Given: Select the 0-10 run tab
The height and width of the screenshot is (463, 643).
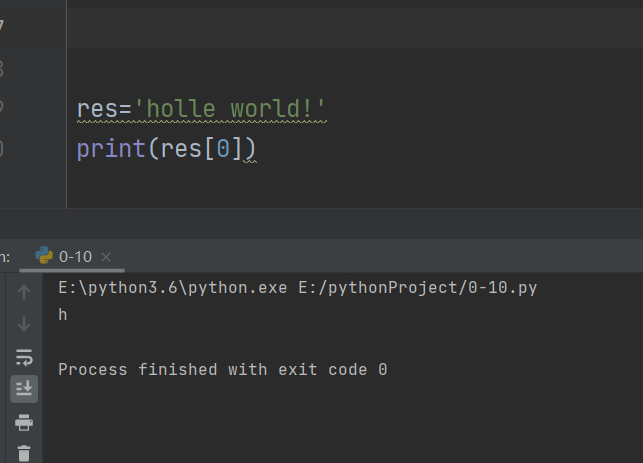Looking at the screenshot, I should coord(72,257).
